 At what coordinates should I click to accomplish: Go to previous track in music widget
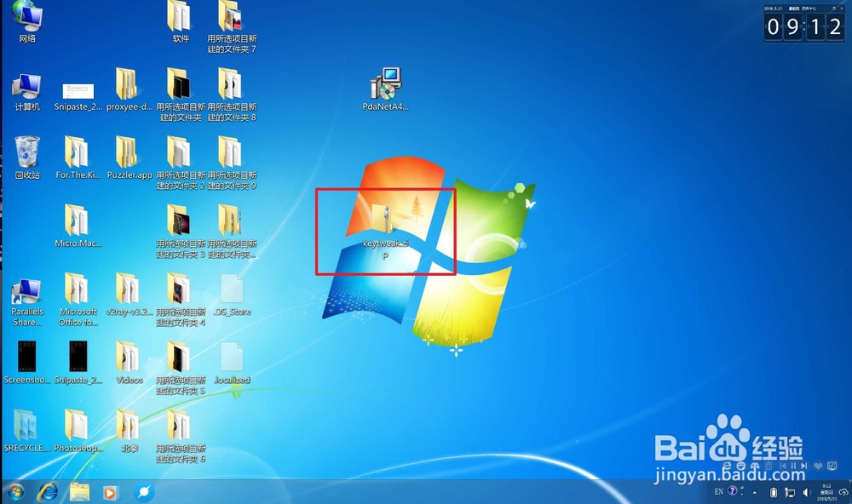(x=783, y=466)
